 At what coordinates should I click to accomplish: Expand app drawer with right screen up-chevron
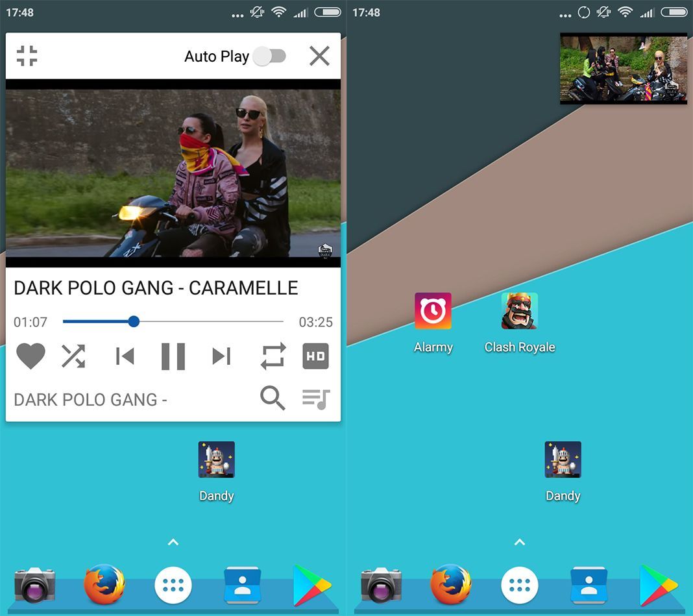coord(519,542)
